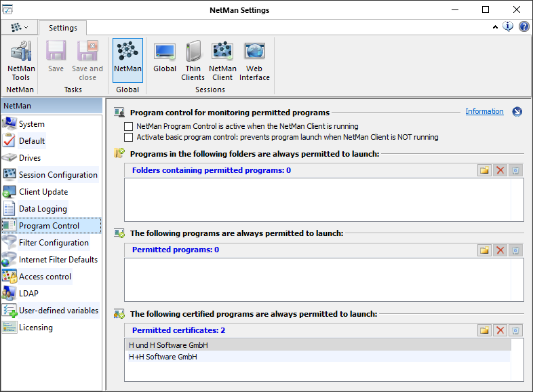
Task: Go to the Licensing sidebar entry
Action: click(x=35, y=328)
